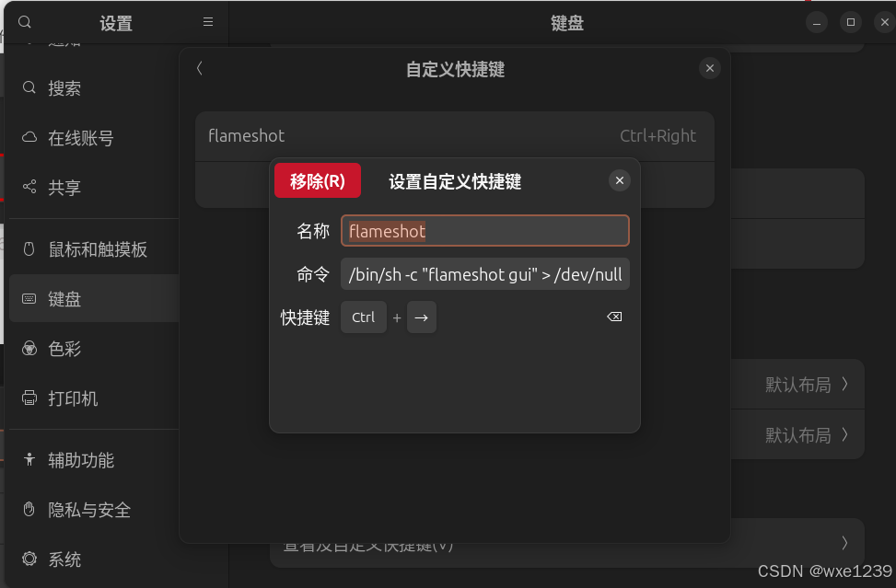Remove the shortcut with 移除(R) button

point(318,181)
